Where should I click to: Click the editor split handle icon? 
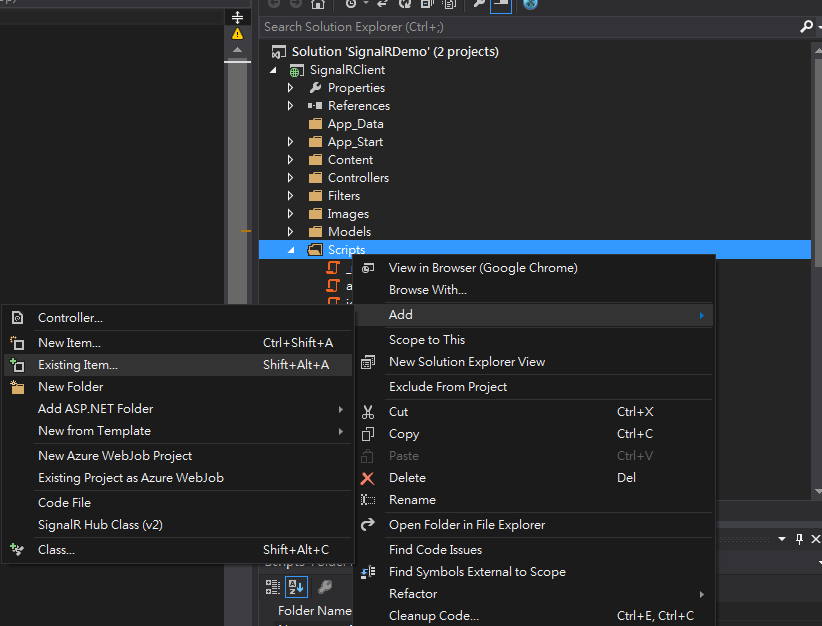click(237, 17)
